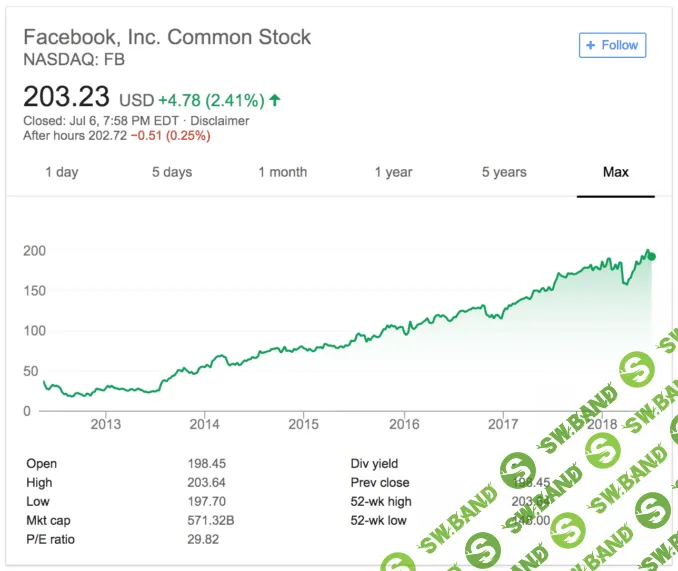678x571 pixels.
Task: Click the Follow button
Action: pyautogui.click(x=612, y=45)
